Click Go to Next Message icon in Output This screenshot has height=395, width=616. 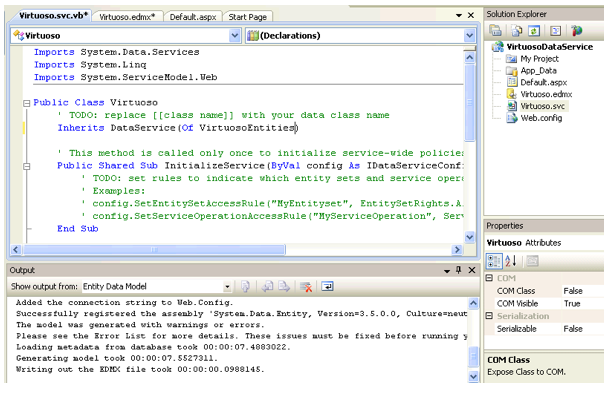pos(284,287)
